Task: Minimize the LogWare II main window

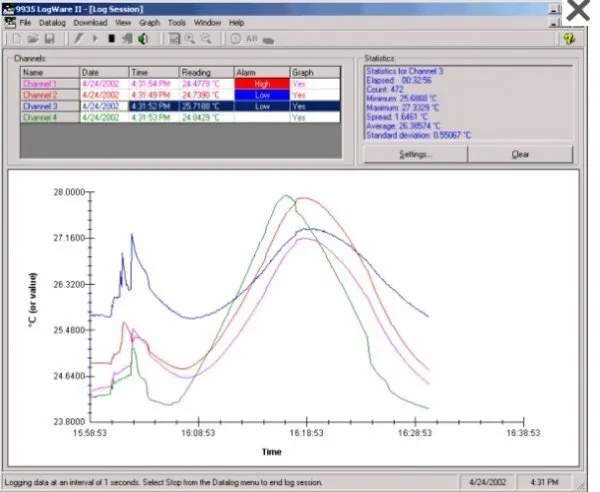Action: click(x=554, y=10)
